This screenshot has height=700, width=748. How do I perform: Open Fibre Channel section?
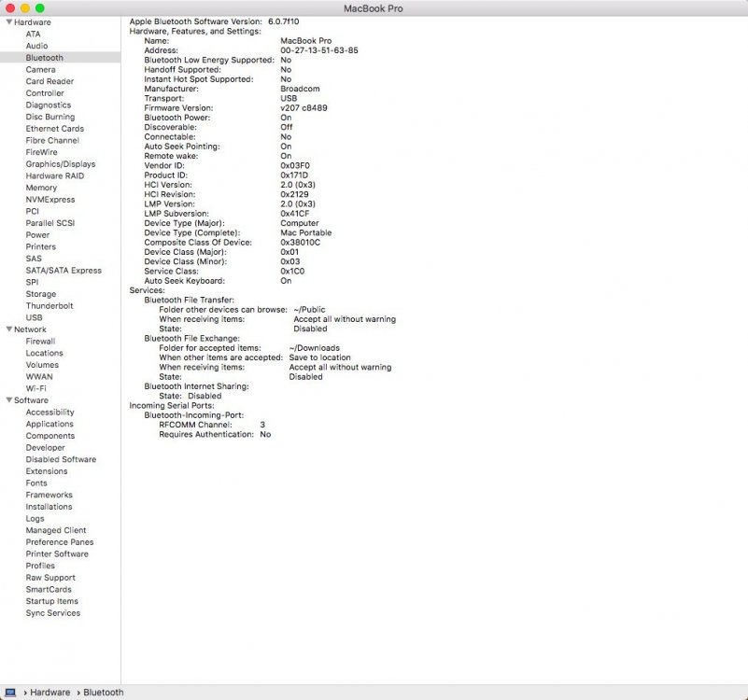click(52, 140)
